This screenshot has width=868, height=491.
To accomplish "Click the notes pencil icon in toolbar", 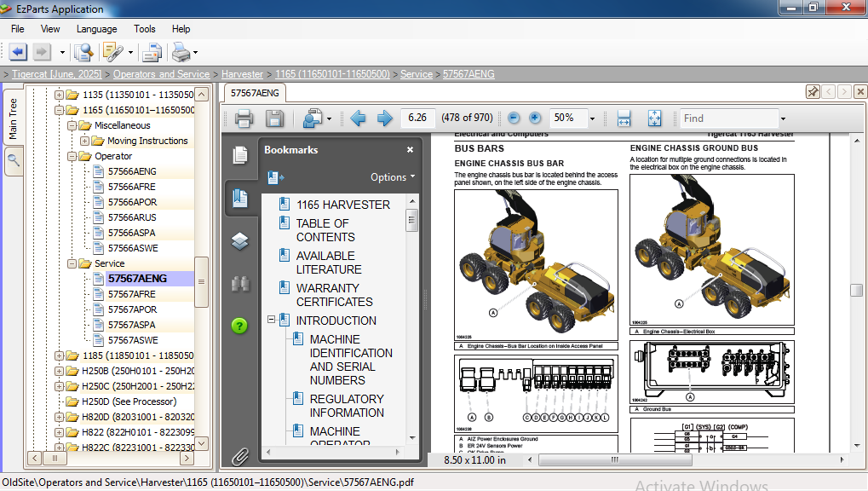I will click(113, 52).
